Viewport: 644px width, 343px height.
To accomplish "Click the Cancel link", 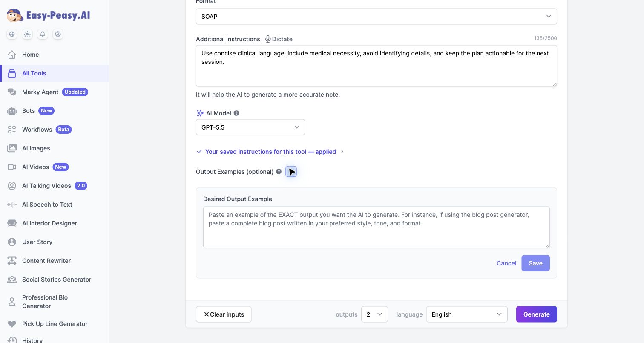I will pyautogui.click(x=506, y=263).
